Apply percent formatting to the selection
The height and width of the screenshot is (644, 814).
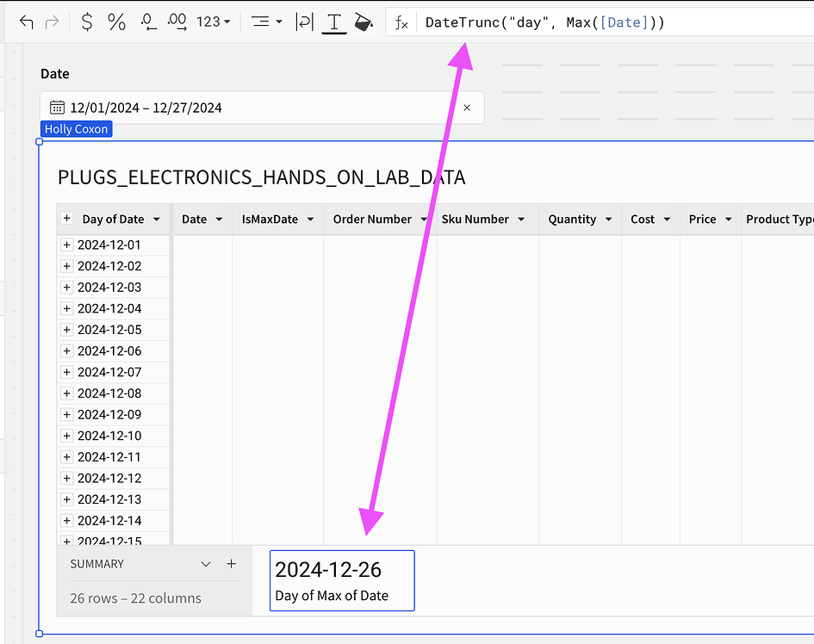click(116, 22)
